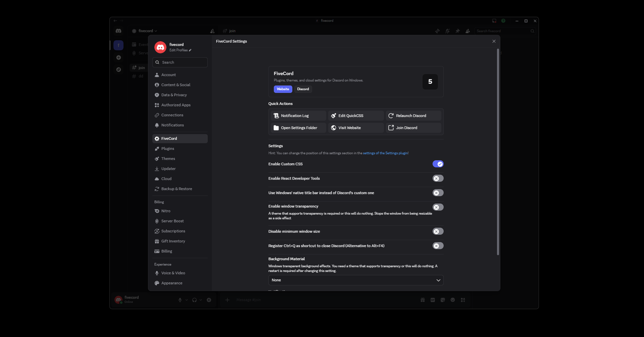Image resolution: width=644 pixels, height=337 pixels.
Task: Open Authorized Apps section
Action: (180, 105)
